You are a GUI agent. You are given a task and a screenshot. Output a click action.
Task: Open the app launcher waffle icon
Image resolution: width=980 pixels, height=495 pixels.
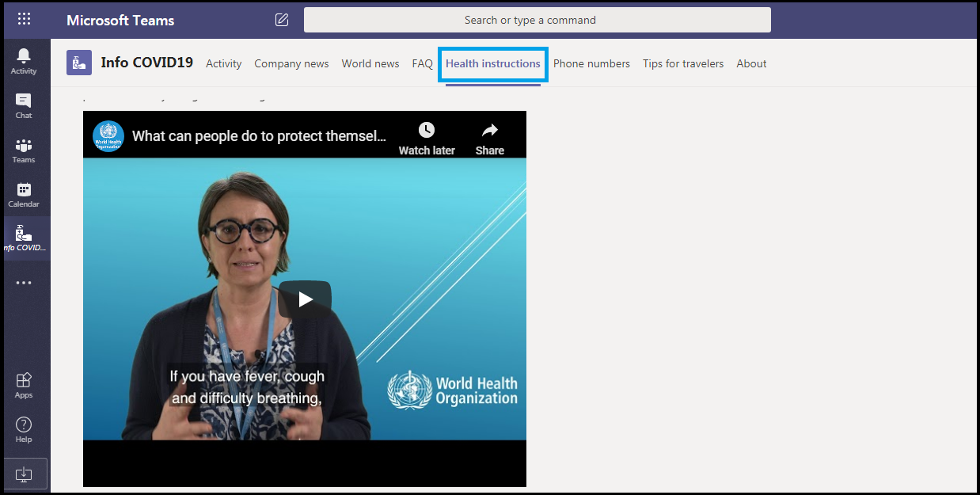(x=24, y=19)
